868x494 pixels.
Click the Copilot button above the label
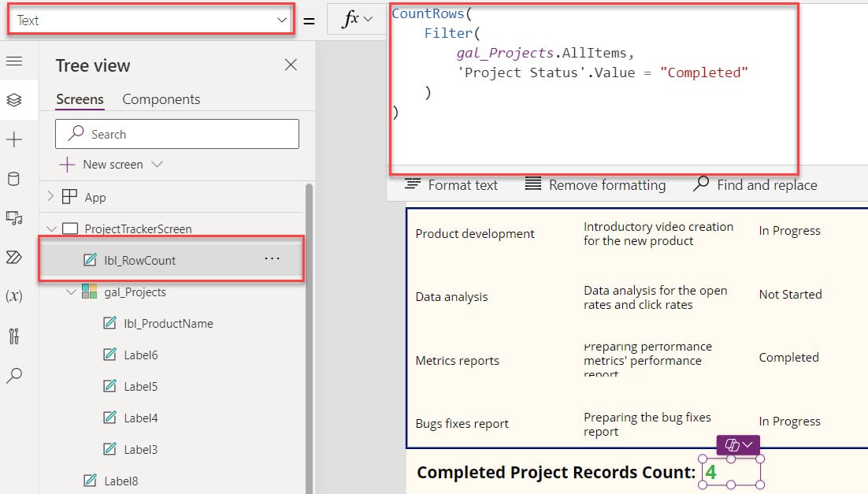739,444
